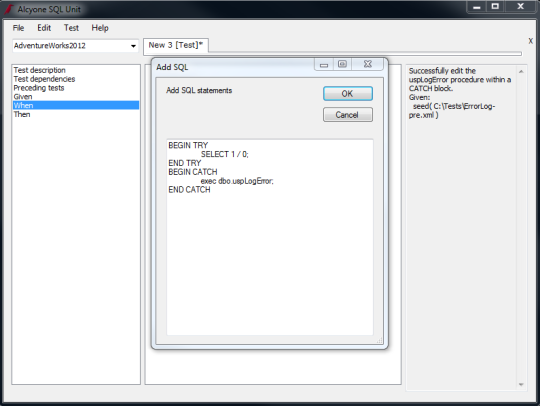Click the 'SELECT 1 / 0;' line
This screenshot has width=540, height=406.
click(225, 154)
